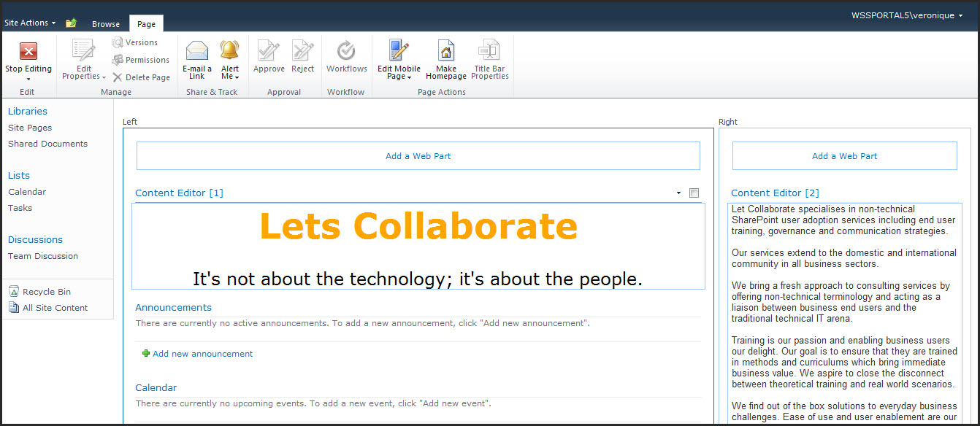Screen dimensions: 980x426
Task: Click the Edit Mobile Page icon
Action: click(x=399, y=51)
